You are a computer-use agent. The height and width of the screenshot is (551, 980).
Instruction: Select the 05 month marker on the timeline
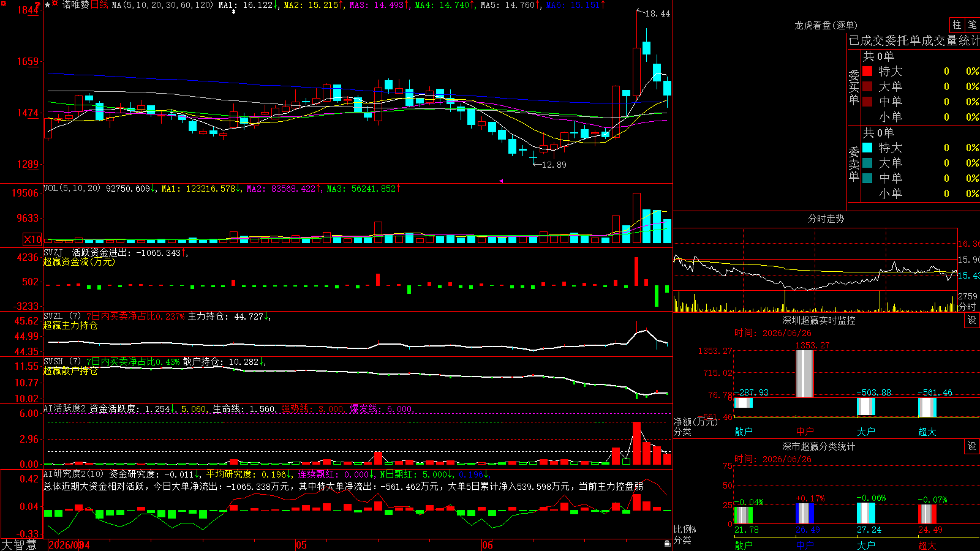[x=301, y=545]
